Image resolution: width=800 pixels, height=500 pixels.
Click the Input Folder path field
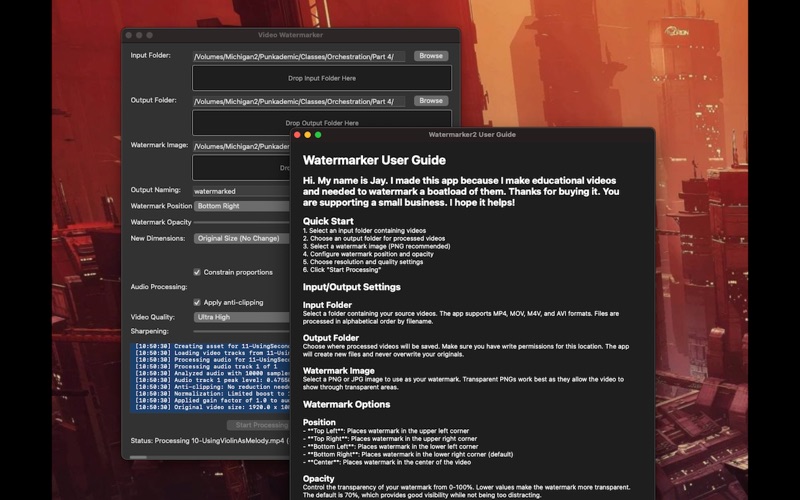click(299, 57)
